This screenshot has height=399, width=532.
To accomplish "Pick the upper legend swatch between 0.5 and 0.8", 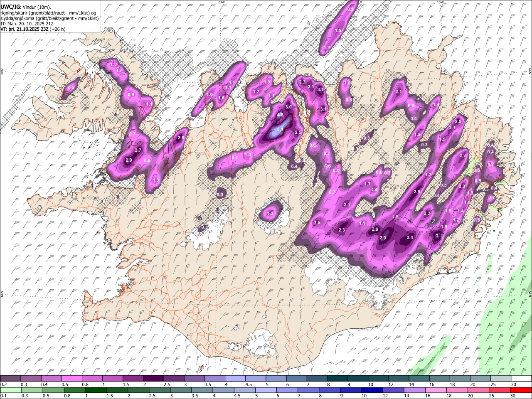I will 71,378.
